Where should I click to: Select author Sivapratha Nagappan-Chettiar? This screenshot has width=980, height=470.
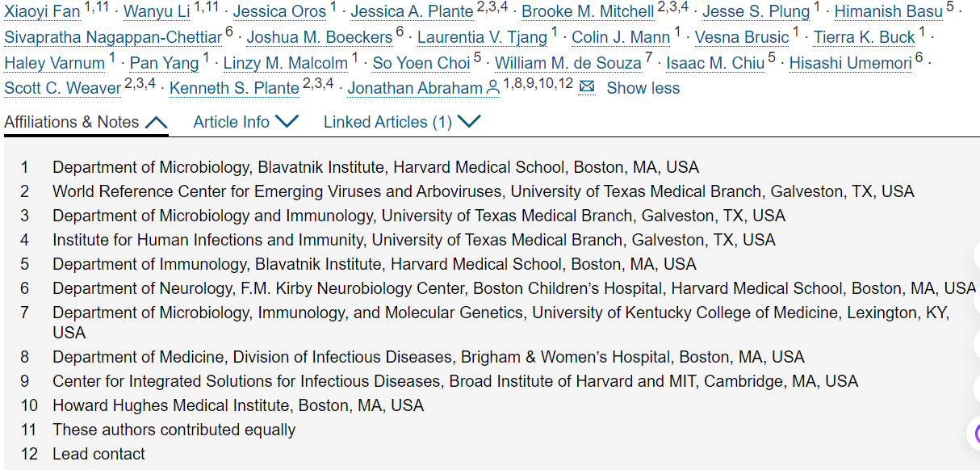[x=113, y=37]
